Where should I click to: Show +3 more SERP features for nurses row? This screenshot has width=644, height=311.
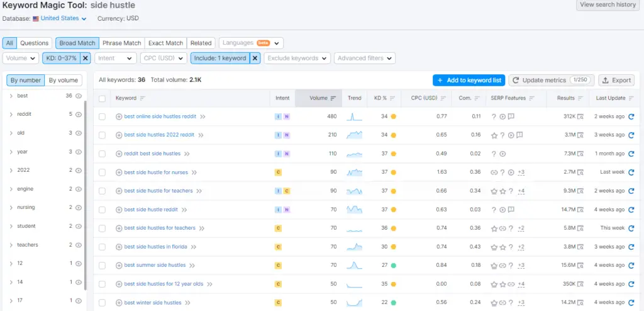521,172
